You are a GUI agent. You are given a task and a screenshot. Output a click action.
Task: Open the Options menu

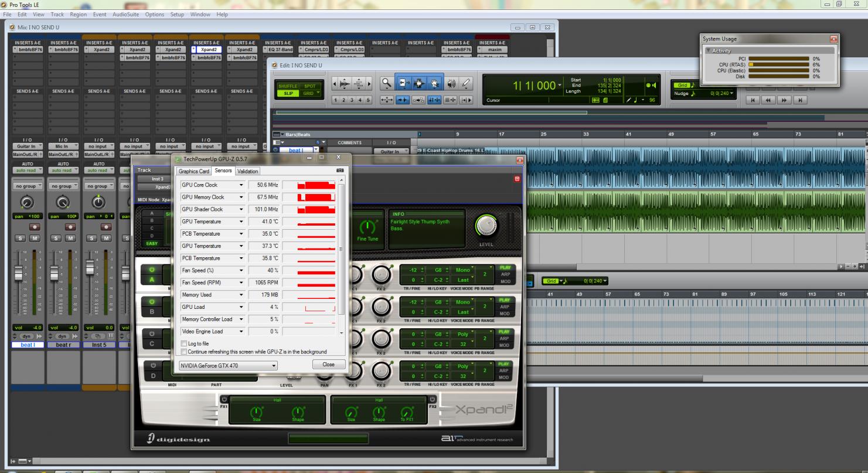click(x=155, y=14)
